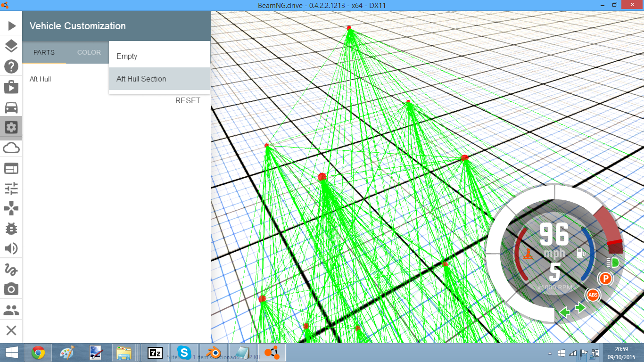Click the headlight indicator on gauge
This screenshot has width=644, height=362.
point(613,262)
